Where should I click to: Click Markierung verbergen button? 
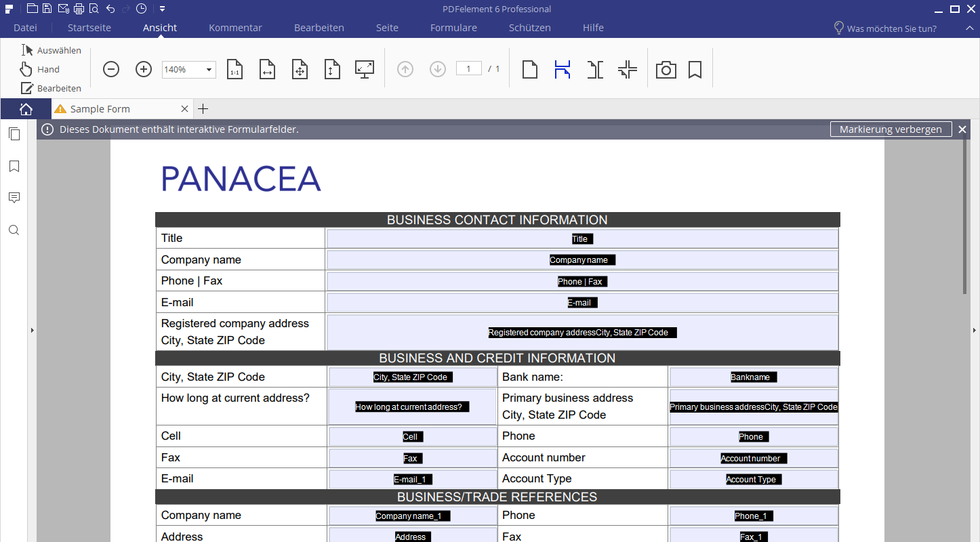coord(891,129)
